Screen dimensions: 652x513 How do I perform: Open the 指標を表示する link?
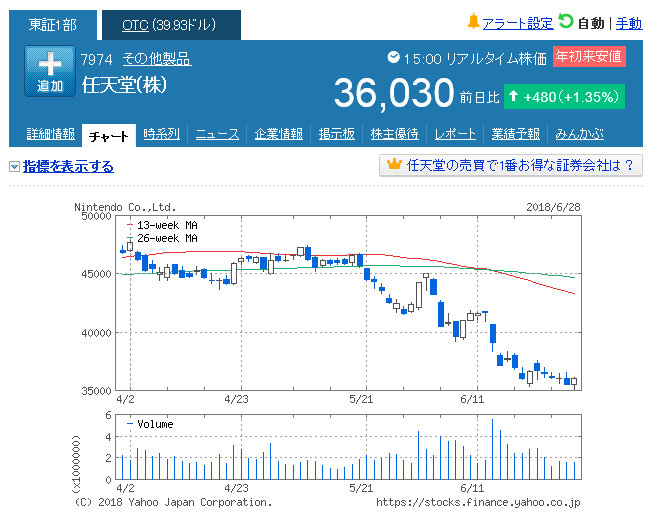[68, 167]
